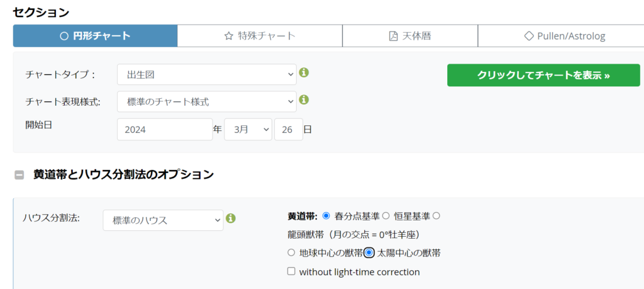This screenshot has width=644, height=289.
Task: Expand the チャート表現様式 dropdown
Action: point(206,101)
